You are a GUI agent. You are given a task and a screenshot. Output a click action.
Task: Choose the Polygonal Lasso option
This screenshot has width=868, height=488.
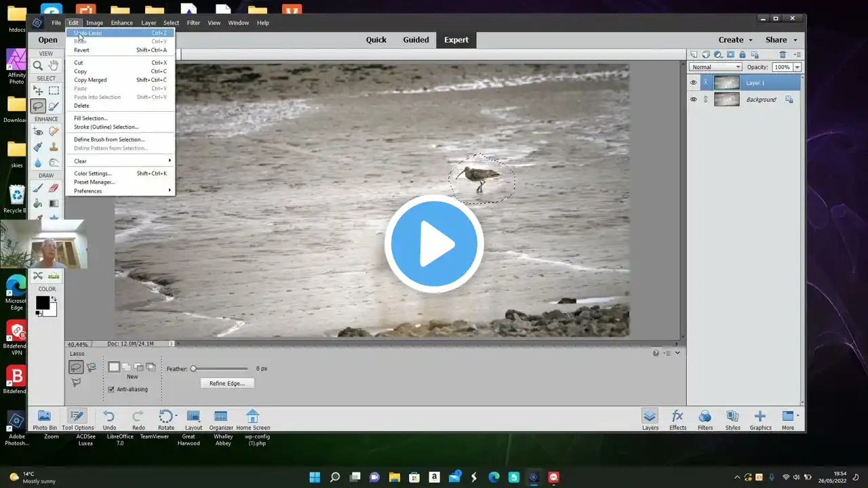click(76, 382)
